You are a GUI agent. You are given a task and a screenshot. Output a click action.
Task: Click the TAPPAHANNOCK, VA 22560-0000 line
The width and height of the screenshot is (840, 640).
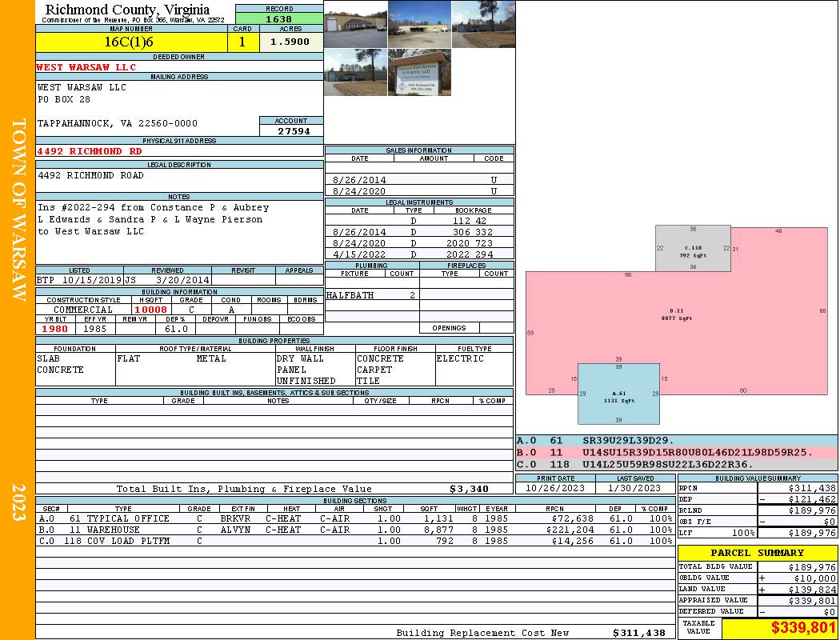click(118, 123)
